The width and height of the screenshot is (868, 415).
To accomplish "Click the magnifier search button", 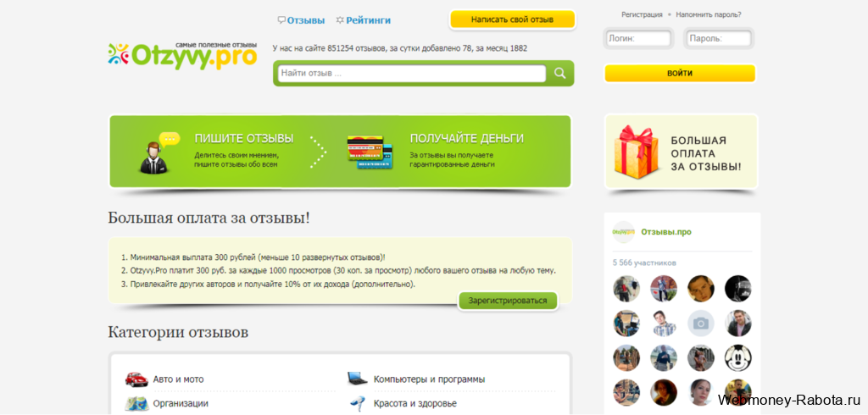I will coord(559,73).
